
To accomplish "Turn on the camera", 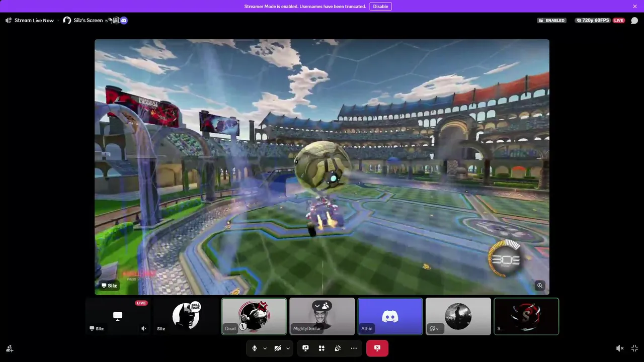I will [x=277, y=348].
